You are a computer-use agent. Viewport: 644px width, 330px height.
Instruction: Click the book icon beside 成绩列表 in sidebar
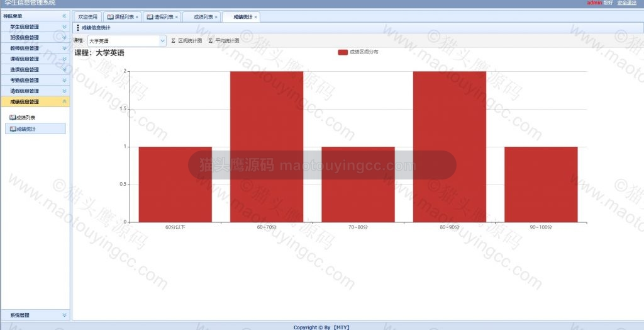[13, 118]
